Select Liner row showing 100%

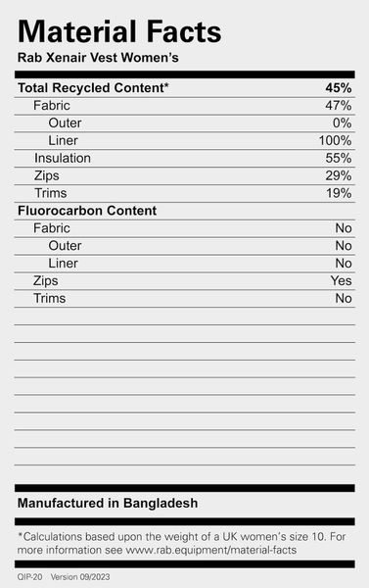pos(185,140)
